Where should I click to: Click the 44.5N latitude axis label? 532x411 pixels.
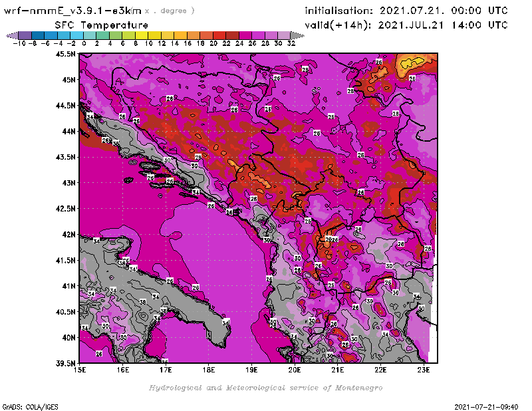65,105
